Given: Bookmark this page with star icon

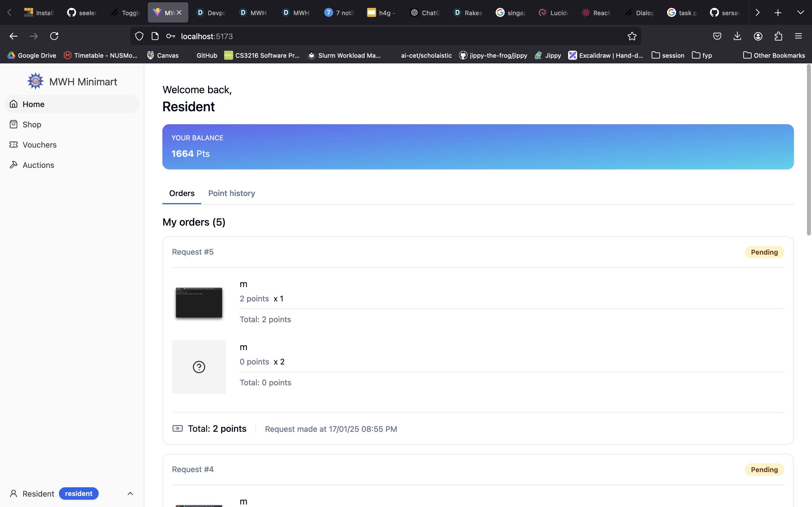Looking at the screenshot, I should pyautogui.click(x=632, y=36).
